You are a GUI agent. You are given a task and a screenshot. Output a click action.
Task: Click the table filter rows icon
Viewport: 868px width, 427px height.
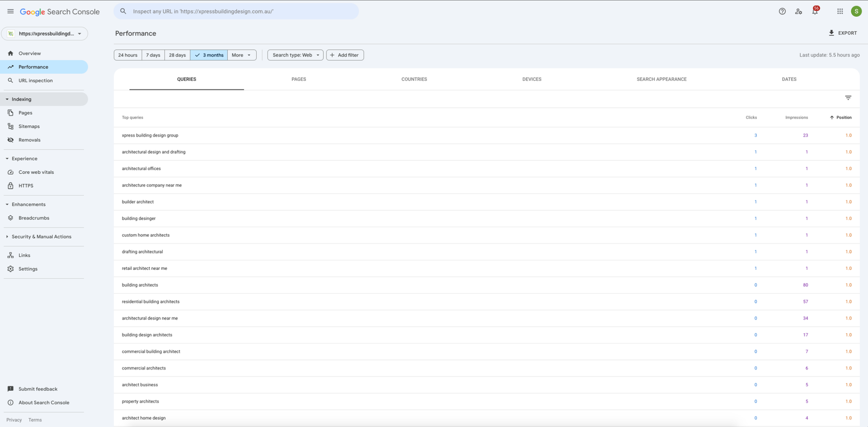pyautogui.click(x=848, y=98)
